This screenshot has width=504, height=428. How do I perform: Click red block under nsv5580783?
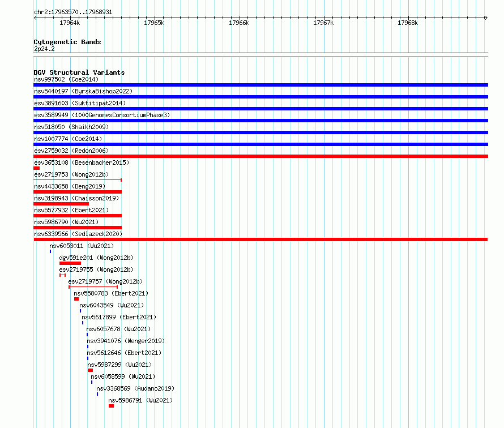76,299
